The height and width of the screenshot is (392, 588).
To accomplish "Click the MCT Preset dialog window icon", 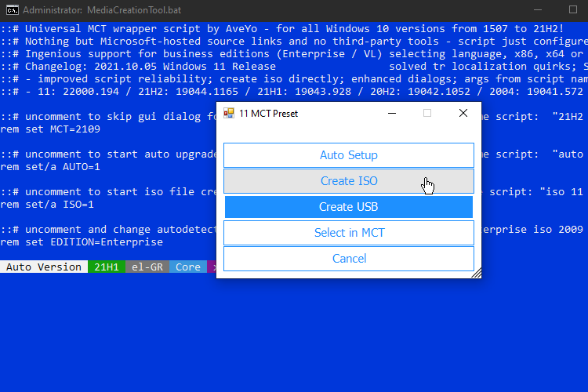I will click(x=229, y=113).
